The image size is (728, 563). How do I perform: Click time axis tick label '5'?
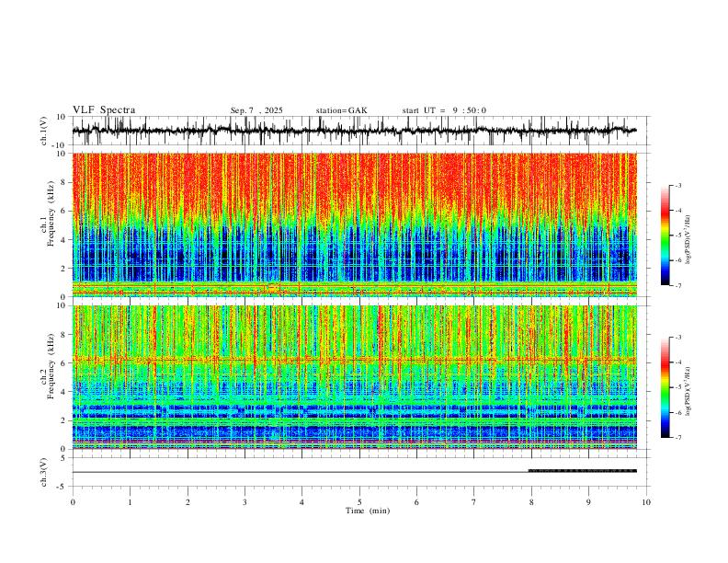359,502
